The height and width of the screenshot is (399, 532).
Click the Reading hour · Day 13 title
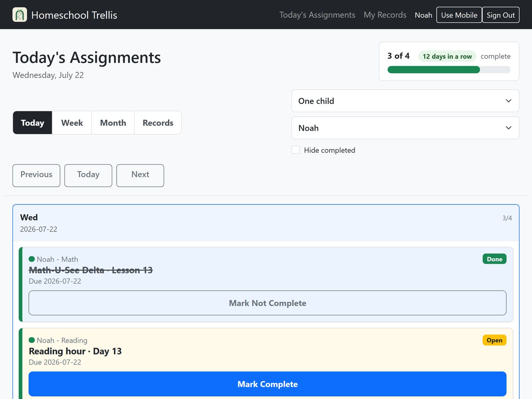75,351
